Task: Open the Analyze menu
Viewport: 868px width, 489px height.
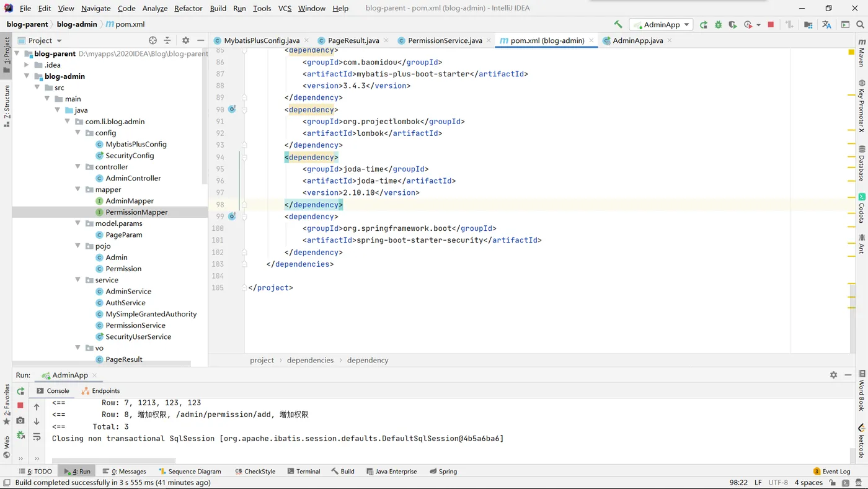Action: (154, 8)
